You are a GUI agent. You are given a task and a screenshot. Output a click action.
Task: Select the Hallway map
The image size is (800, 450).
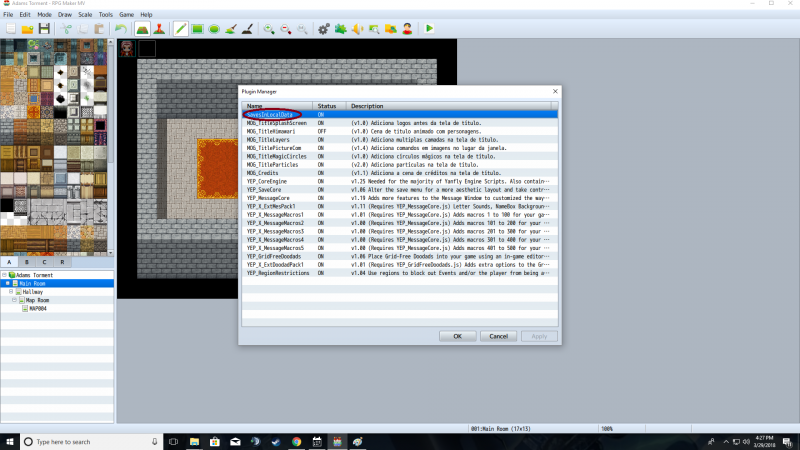point(33,292)
